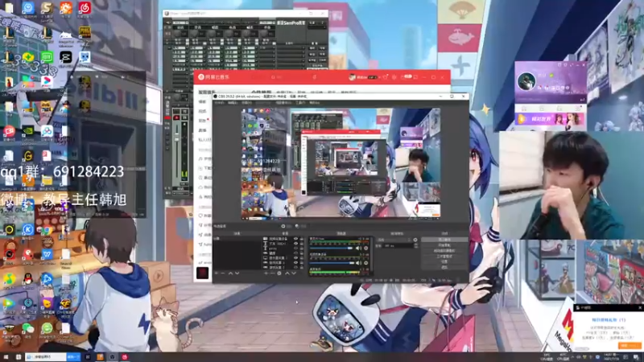Viewport: 644px width, 362px height.
Task: Click NetEase song recognition microphone icon
Action: pyautogui.click(x=315, y=76)
